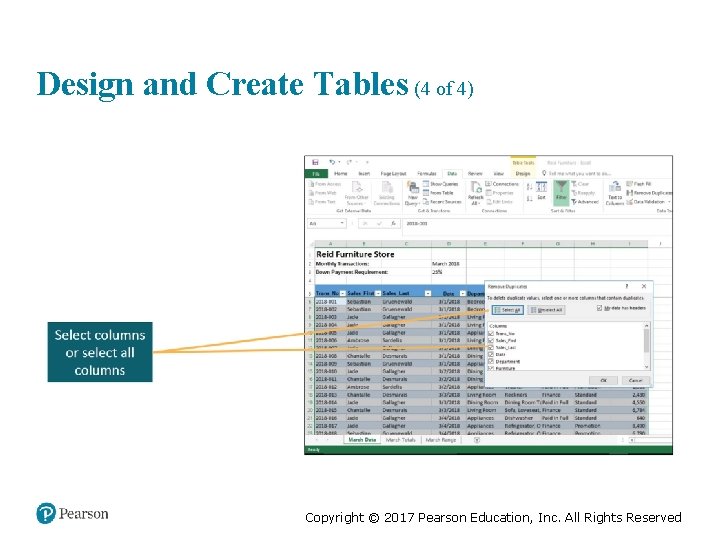Click the Clear filter icon
The height and width of the screenshot is (540, 720).
tap(574, 184)
